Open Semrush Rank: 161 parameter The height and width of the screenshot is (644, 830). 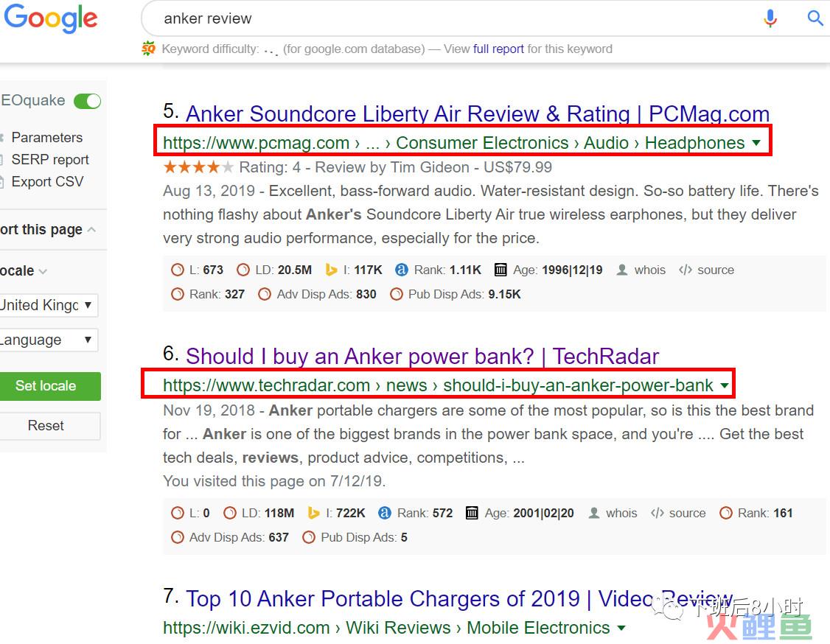click(756, 513)
